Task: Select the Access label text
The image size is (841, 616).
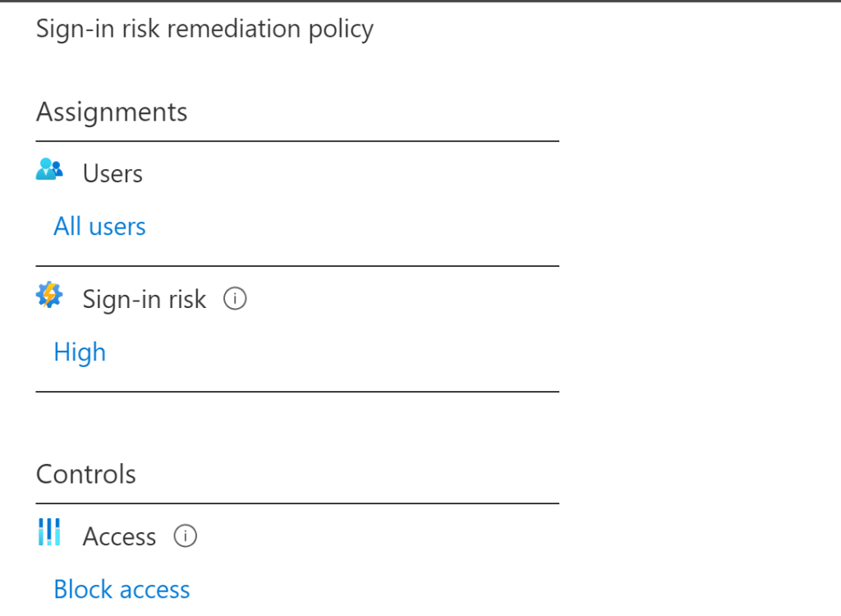Action: pyautogui.click(x=119, y=537)
